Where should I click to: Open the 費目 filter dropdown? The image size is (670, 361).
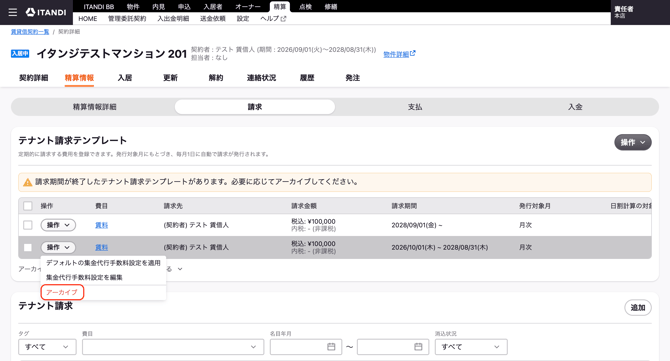tap(173, 346)
